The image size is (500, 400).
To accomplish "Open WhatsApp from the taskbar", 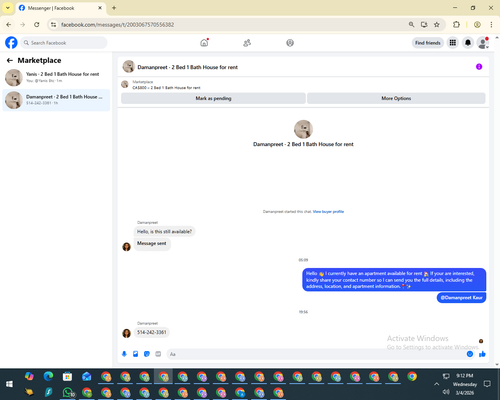I will coord(68,392).
